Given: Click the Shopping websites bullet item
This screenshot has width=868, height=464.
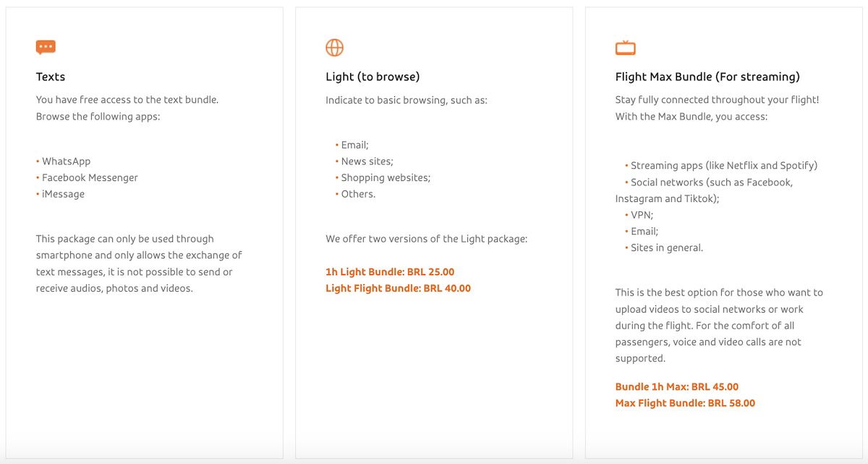Looking at the screenshot, I should pos(383,177).
